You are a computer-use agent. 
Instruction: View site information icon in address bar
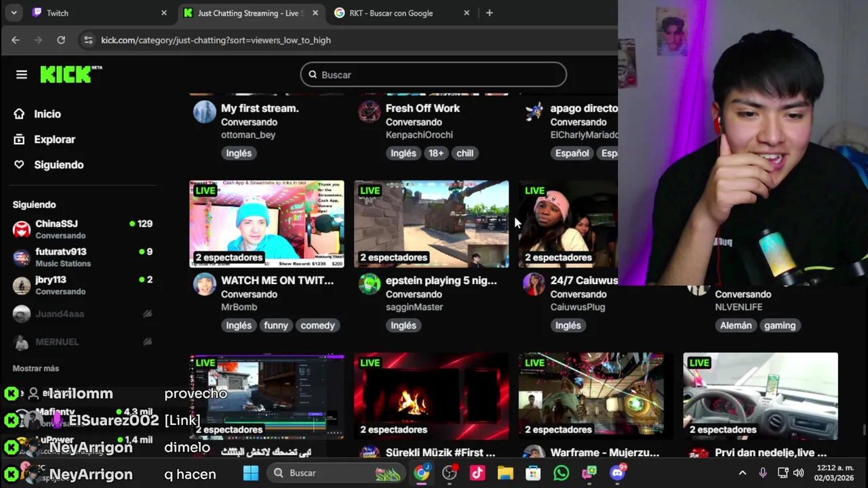coord(88,40)
